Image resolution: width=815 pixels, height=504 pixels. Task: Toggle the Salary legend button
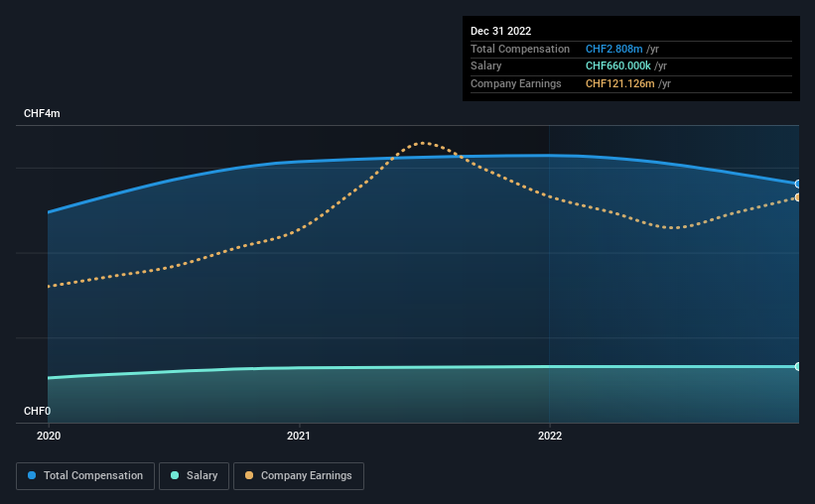click(x=194, y=476)
